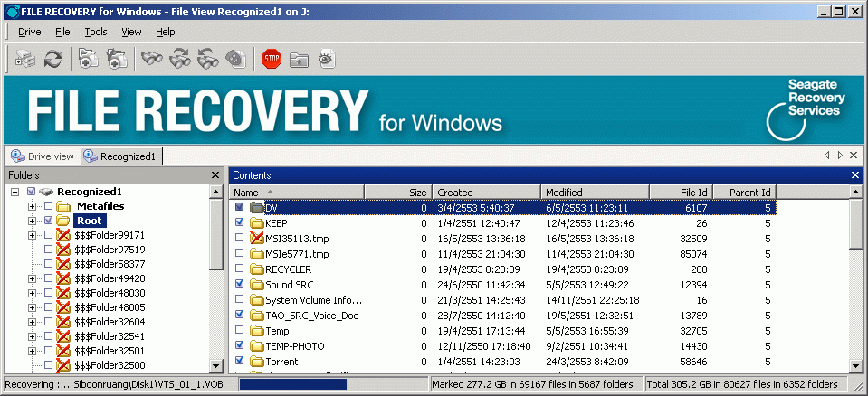Uncheck the TAO_SRC_Voice_Doc checkbox

[x=239, y=316]
